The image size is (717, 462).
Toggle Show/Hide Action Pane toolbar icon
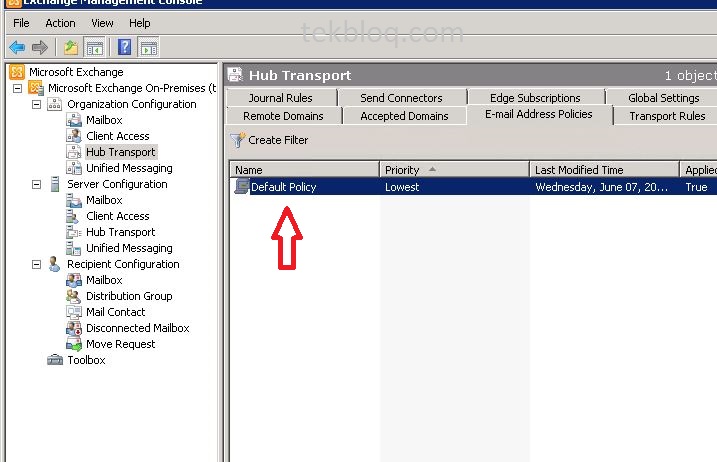pyautogui.click(x=149, y=48)
